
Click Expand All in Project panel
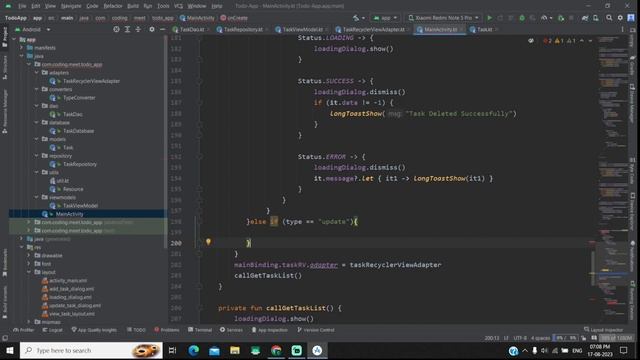pyautogui.click(x=127, y=29)
